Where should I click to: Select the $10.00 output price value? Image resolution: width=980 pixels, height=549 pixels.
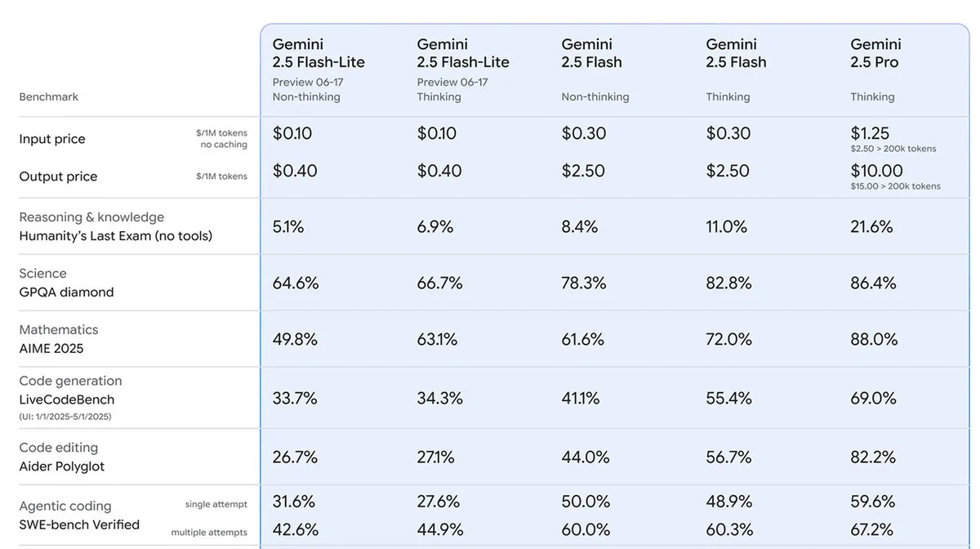(x=876, y=171)
